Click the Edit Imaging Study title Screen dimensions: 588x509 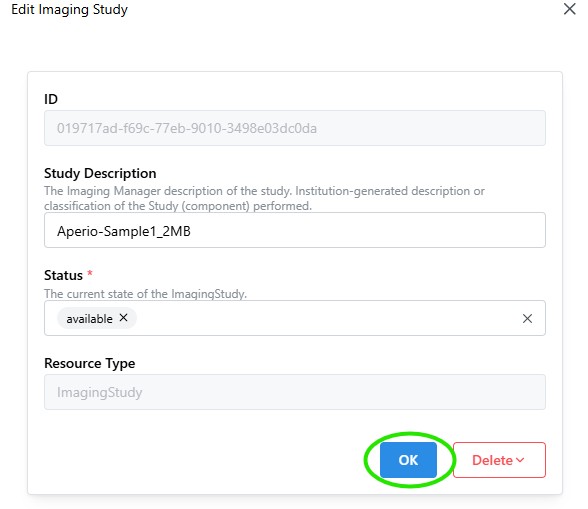[x=69, y=9]
